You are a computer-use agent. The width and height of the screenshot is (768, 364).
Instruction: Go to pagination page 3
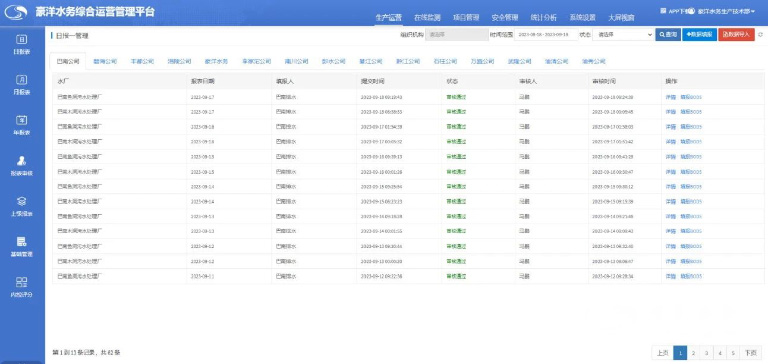(x=706, y=353)
